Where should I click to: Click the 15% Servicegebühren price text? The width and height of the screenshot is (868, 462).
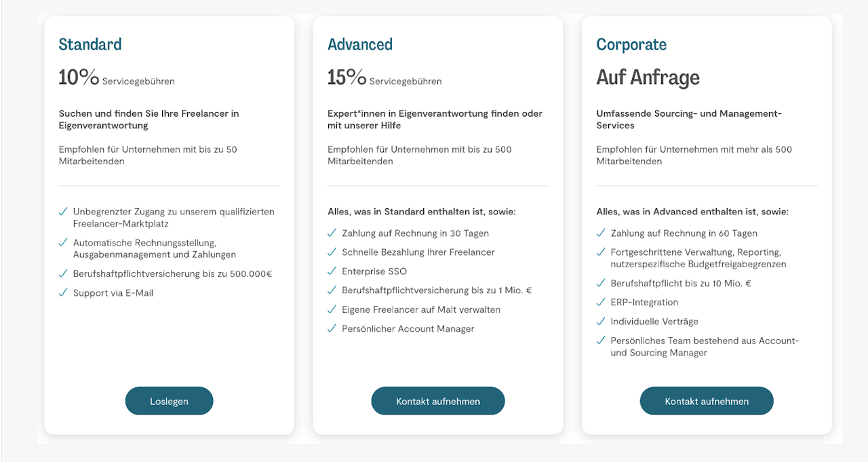[x=384, y=78]
